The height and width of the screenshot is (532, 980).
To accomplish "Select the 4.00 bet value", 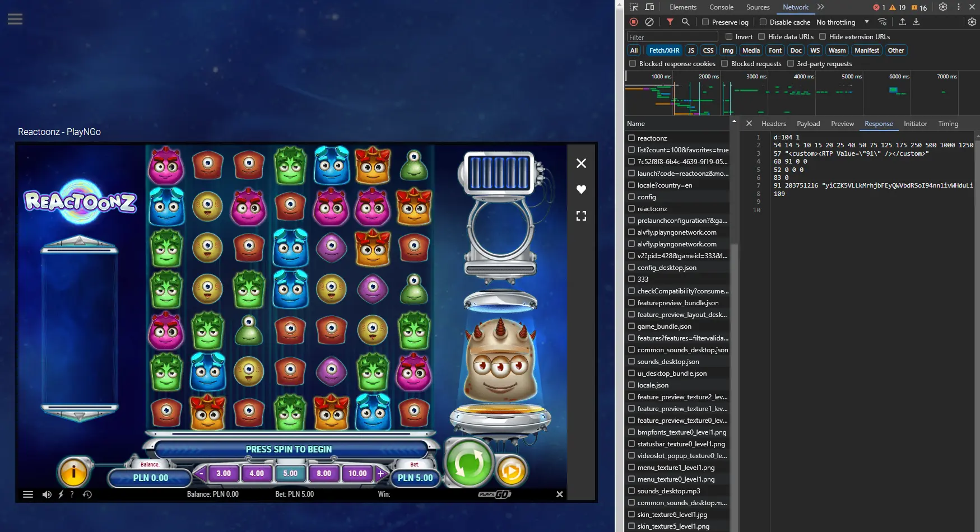I will tap(257, 473).
